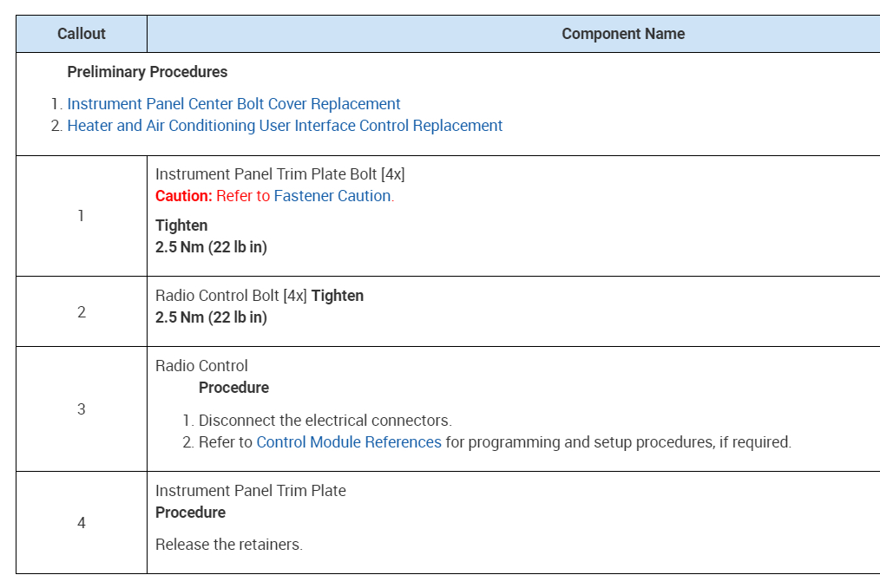Select callout number 4 cell
The image size is (880, 588).
click(82, 523)
